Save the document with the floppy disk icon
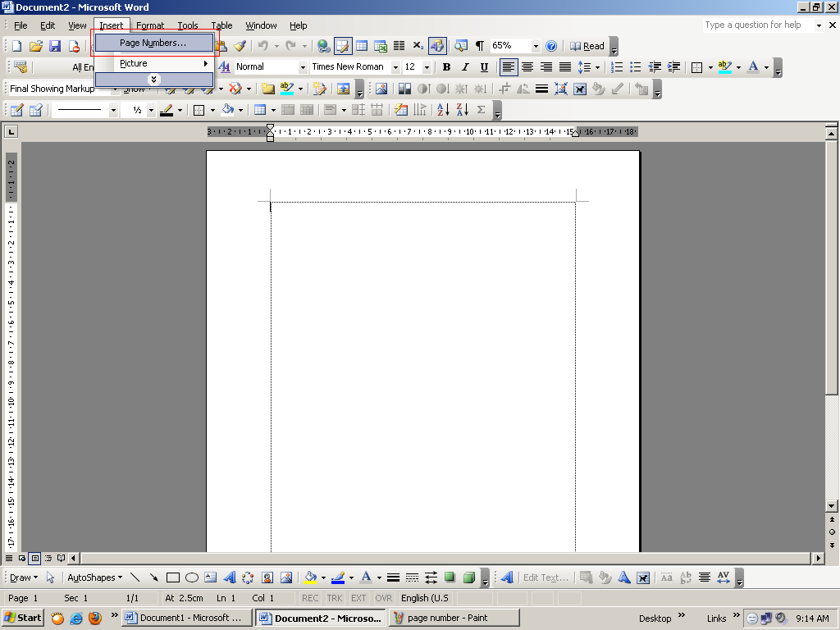840x630 pixels. click(x=55, y=46)
